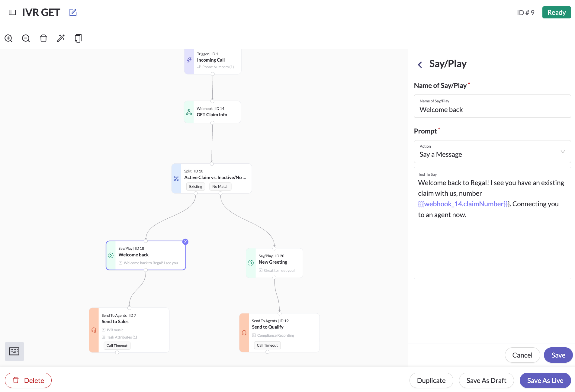The image size is (575, 392).
Task: Click Save As Live
Action: pos(545,381)
